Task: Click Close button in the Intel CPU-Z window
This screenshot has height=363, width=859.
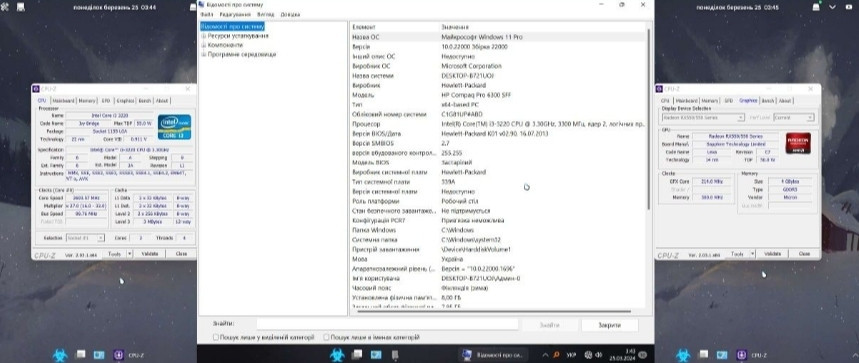Action: 181,254
